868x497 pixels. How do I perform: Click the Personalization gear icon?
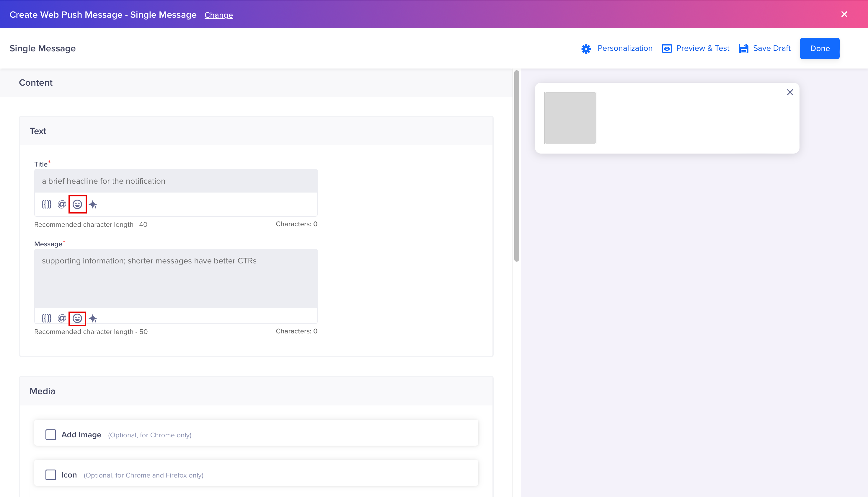pos(586,49)
